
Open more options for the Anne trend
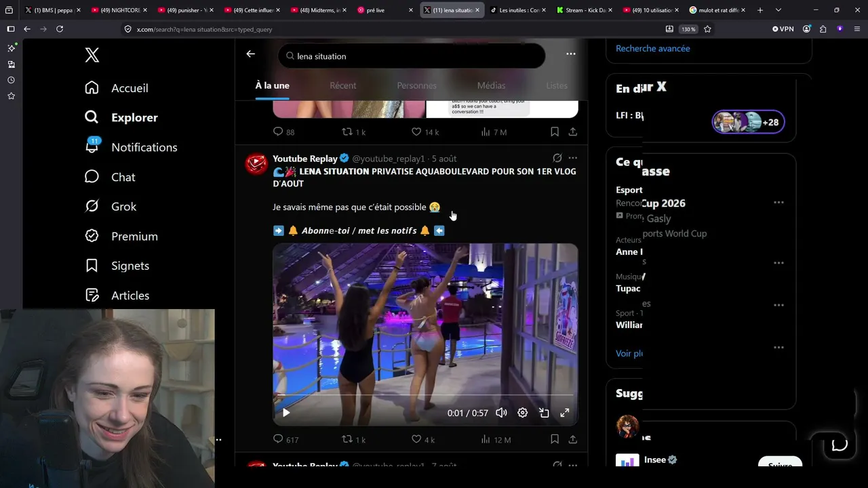[778, 263]
